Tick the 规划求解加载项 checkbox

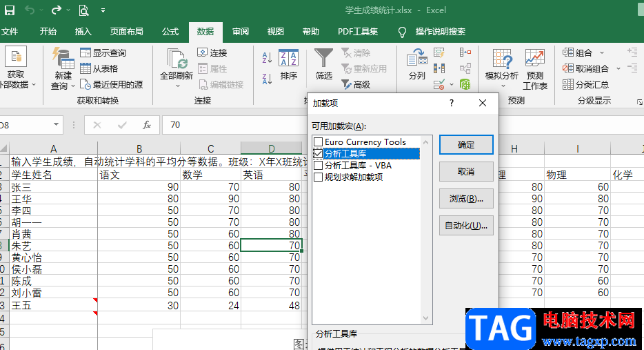coord(318,177)
